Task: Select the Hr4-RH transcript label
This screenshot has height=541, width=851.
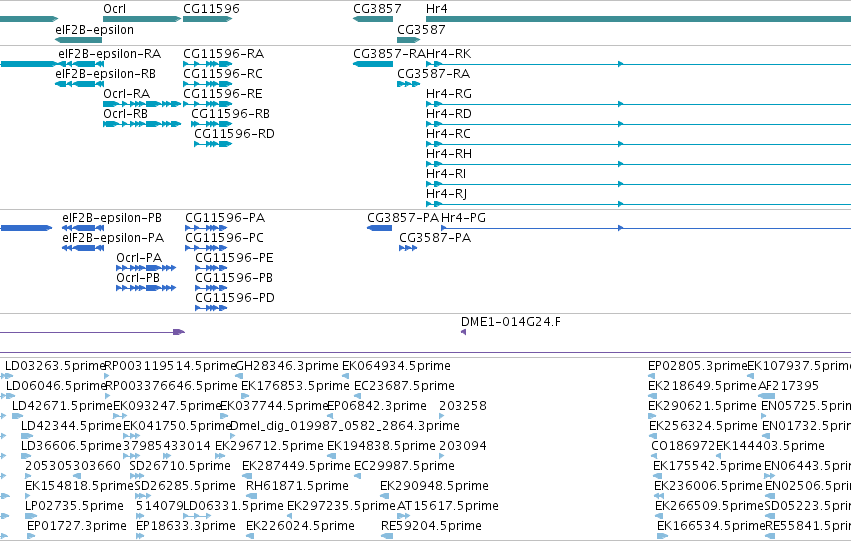Action: point(449,154)
